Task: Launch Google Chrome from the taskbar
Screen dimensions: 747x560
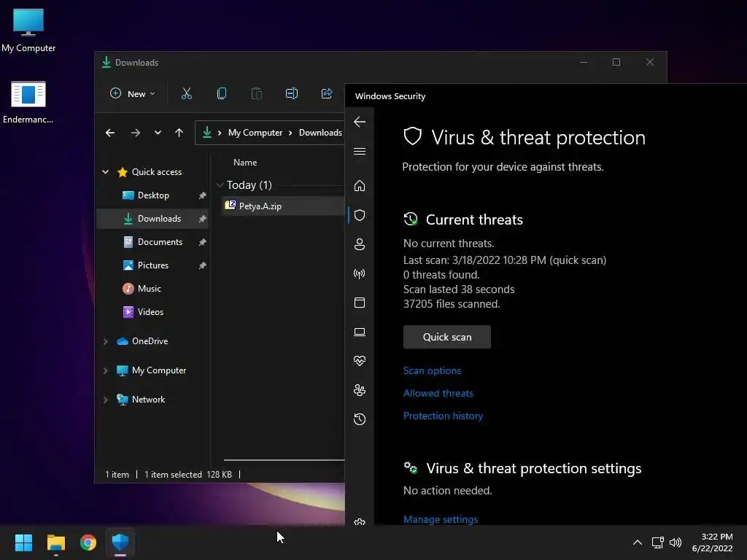Action: pos(88,542)
